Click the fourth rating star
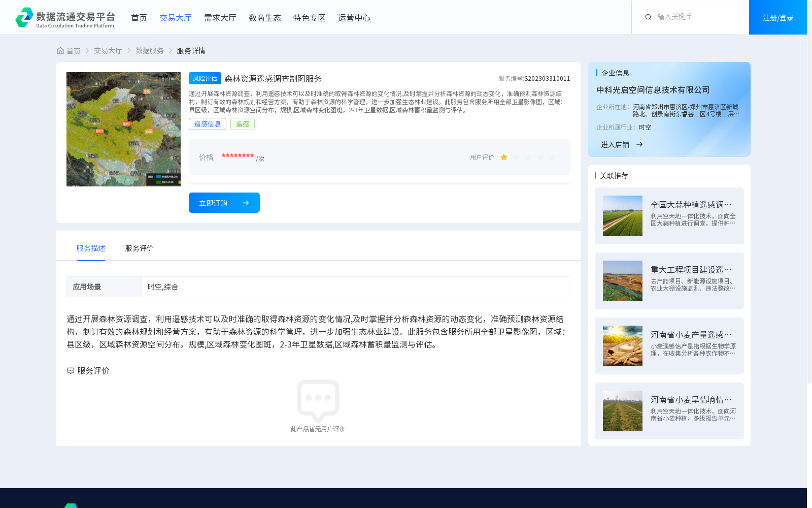The image size is (812, 508). coord(540,157)
